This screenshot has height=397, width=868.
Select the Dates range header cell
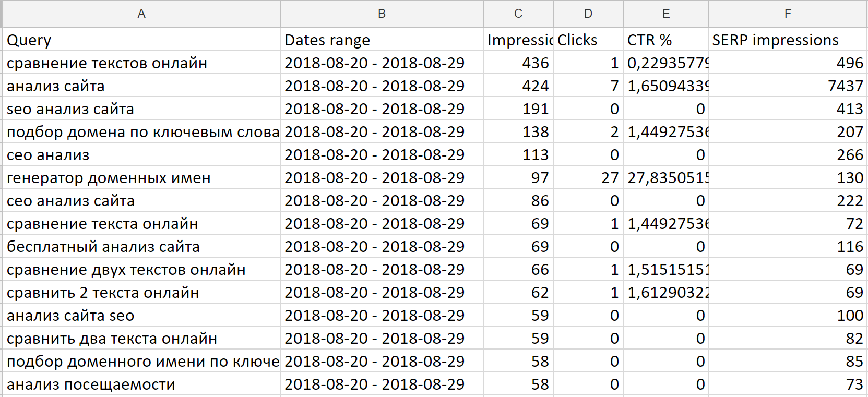382,40
